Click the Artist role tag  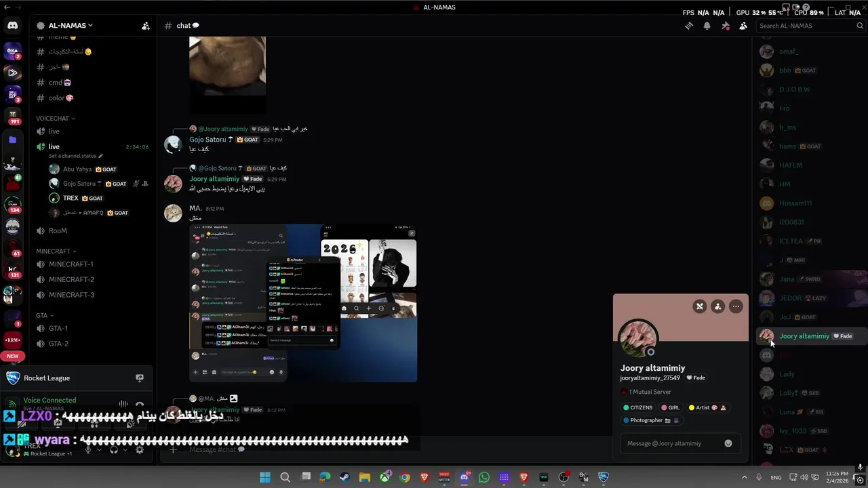707,407
